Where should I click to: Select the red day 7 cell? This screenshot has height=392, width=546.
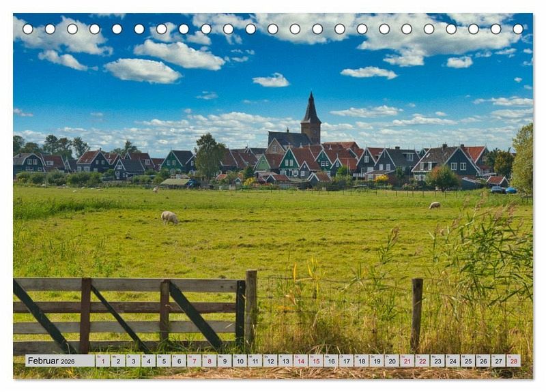(194, 361)
